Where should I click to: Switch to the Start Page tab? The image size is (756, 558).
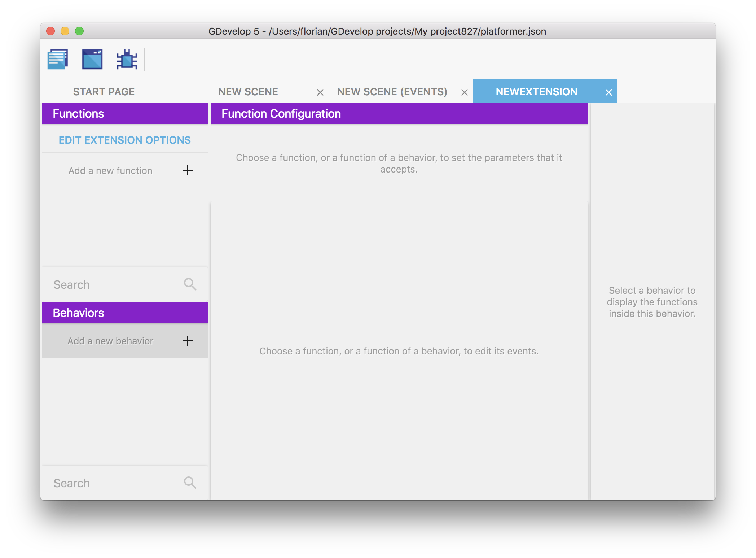(x=104, y=92)
